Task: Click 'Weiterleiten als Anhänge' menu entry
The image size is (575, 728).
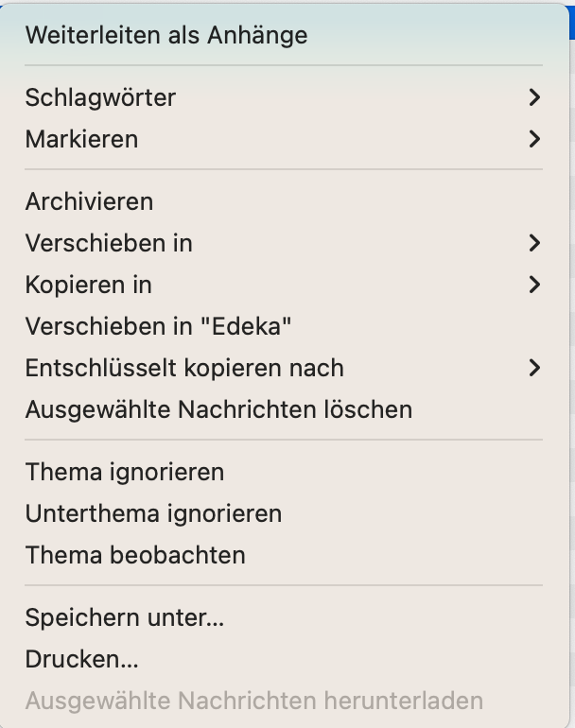Action: tap(166, 36)
